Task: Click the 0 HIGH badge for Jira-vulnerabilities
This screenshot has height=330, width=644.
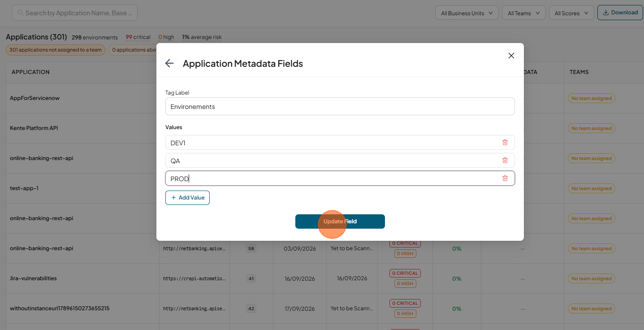Action: tap(405, 283)
